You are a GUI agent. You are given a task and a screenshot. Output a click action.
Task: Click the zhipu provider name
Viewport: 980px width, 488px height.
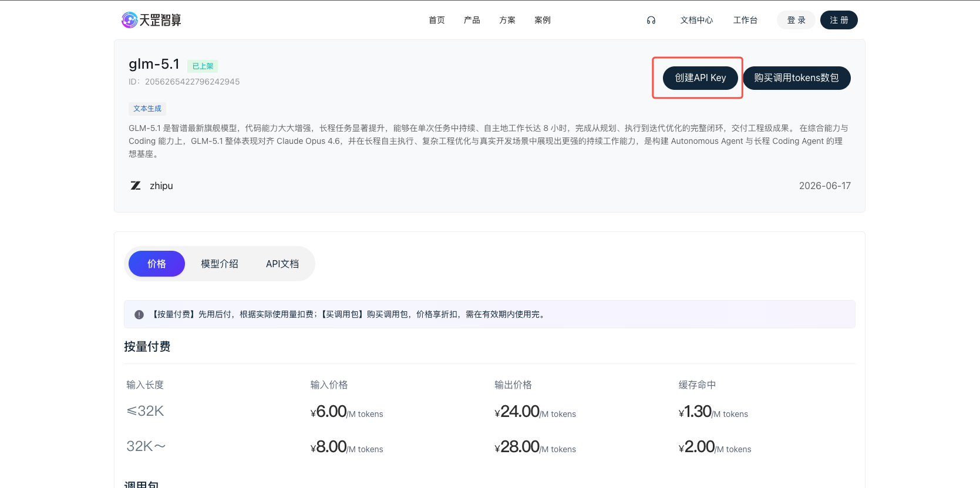[161, 186]
